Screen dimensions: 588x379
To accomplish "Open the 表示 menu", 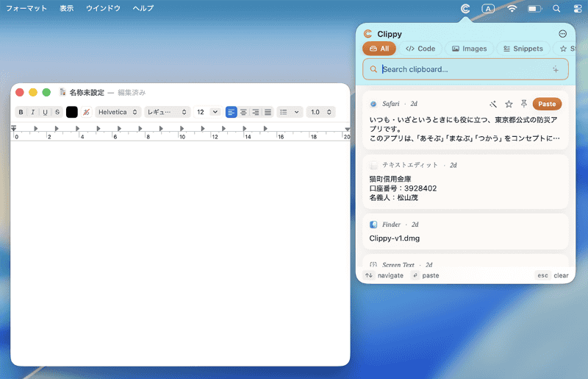I will [66, 8].
